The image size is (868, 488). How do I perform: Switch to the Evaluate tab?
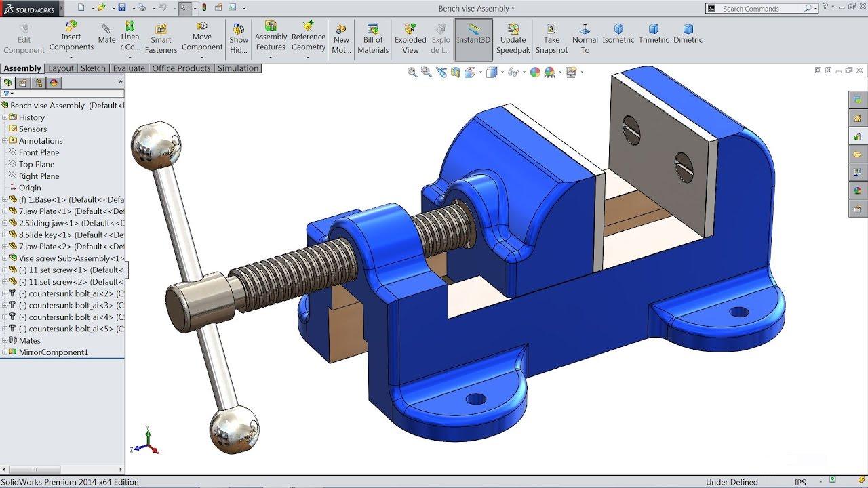tap(129, 68)
